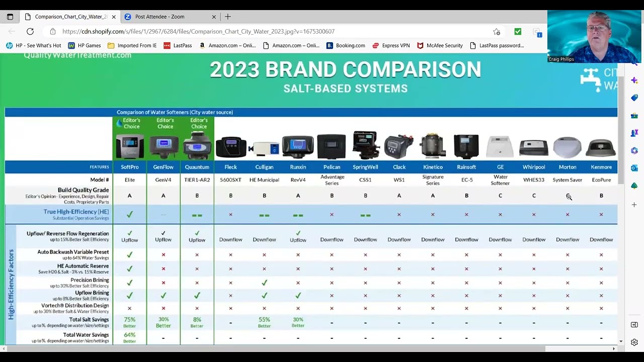The height and width of the screenshot is (362, 644).
Task: Open green tree sidebar icon
Action: (634, 186)
